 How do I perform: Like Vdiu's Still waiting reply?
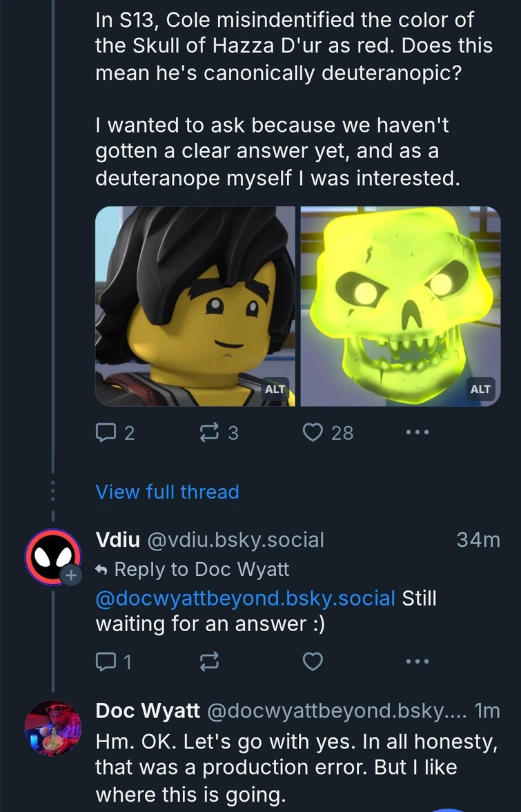(x=313, y=662)
